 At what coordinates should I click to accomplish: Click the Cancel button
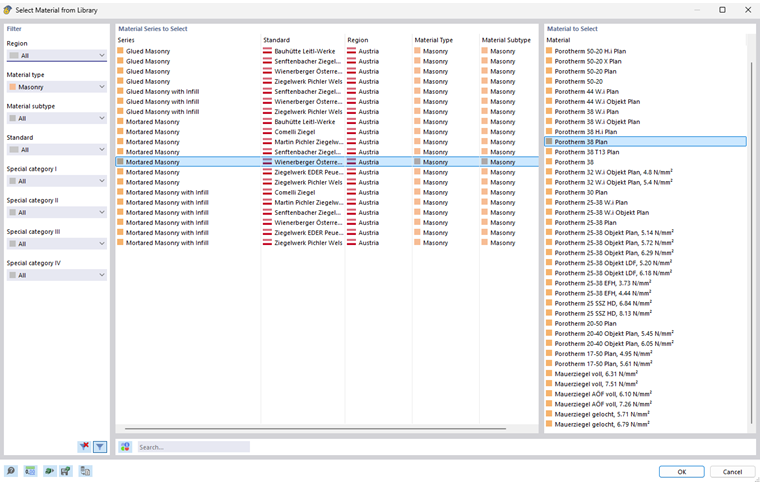pyautogui.click(x=732, y=472)
